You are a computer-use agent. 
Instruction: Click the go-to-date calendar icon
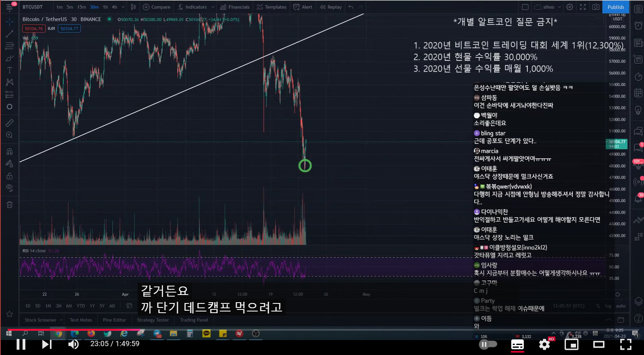tap(129, 306)
